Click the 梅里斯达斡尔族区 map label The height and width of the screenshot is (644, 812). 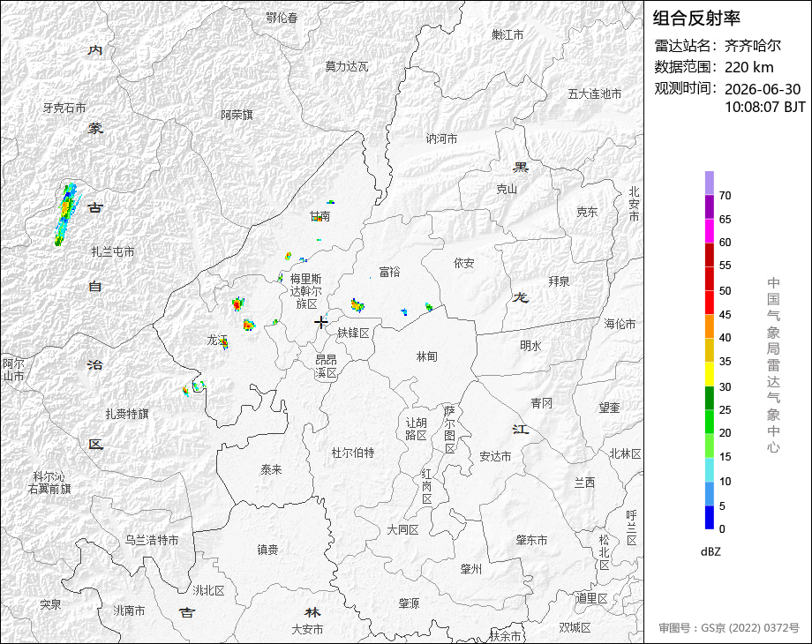click(x=306, y=291)
